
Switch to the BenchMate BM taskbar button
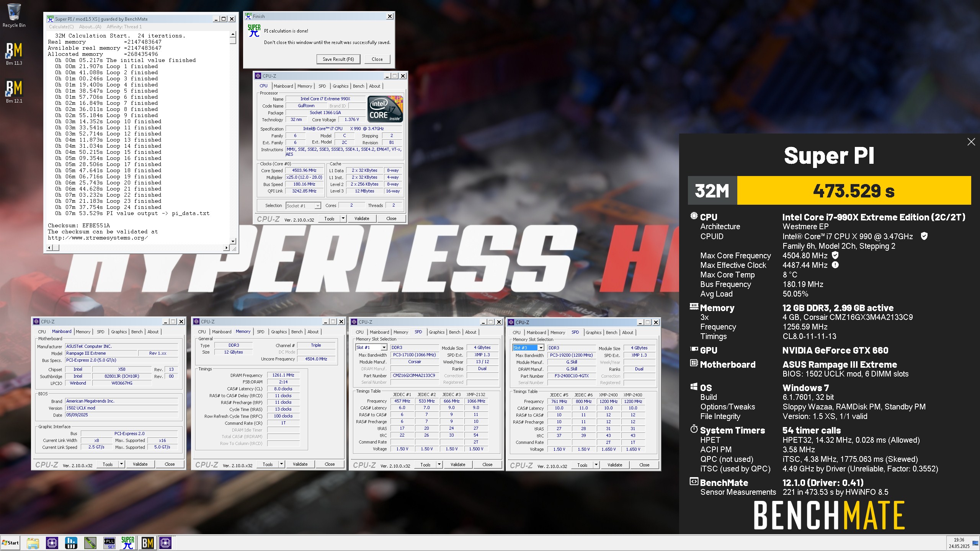[147, 543]
